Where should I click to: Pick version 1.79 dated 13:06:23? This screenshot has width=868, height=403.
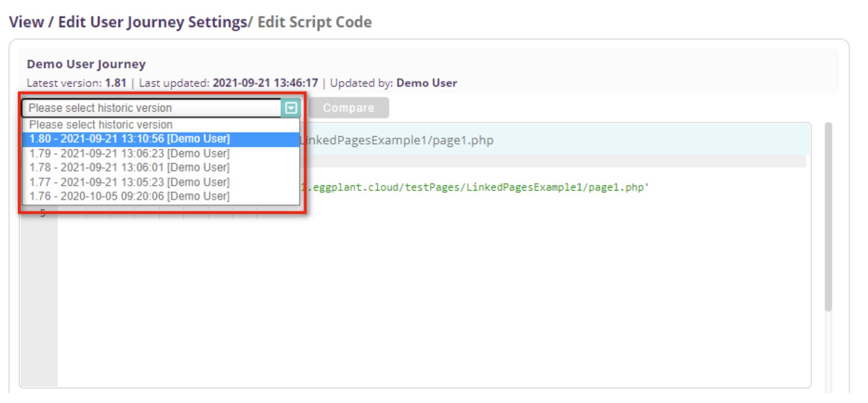pyautogui.click(x=129, y=154)
